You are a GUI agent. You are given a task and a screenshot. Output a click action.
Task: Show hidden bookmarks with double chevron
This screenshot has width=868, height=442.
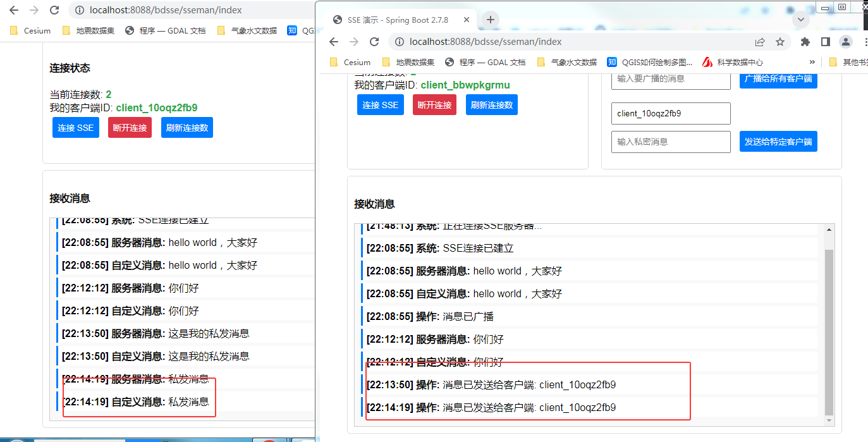click(812, 62)
